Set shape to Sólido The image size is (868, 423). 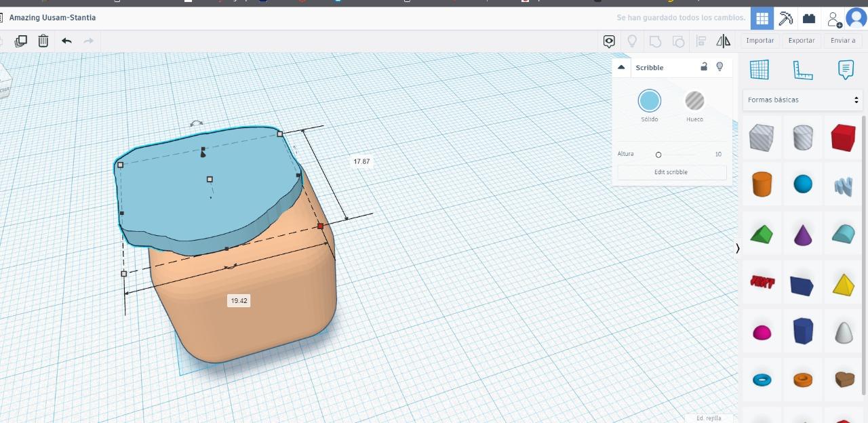click(x=649, y=101)
